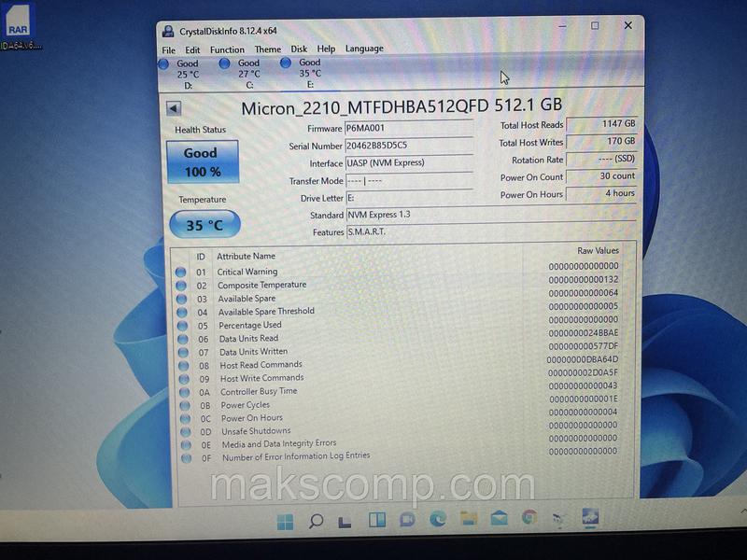Launch Google Chrome from the taskbar
The image size is (747, 560).
pyautogui.click(x=529, y=518)
